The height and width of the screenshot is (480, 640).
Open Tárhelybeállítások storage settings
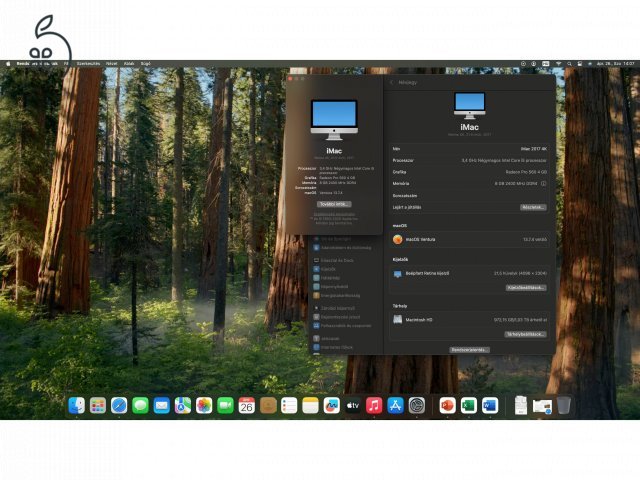(525, 334)
